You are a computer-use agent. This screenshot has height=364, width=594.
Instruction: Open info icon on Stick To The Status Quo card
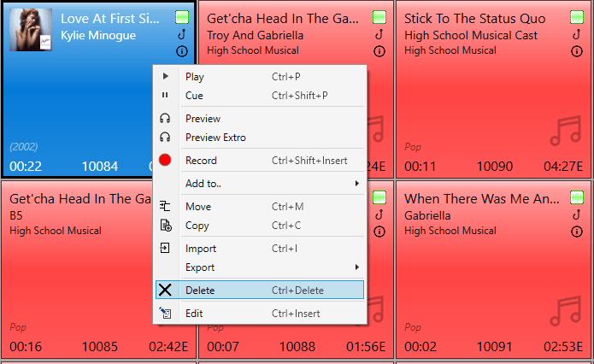[x=577, y=51]
